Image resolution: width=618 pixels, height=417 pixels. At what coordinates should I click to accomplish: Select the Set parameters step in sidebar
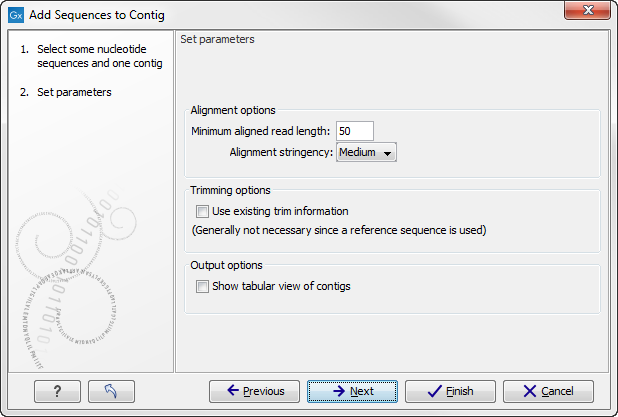tap(74, 92)
